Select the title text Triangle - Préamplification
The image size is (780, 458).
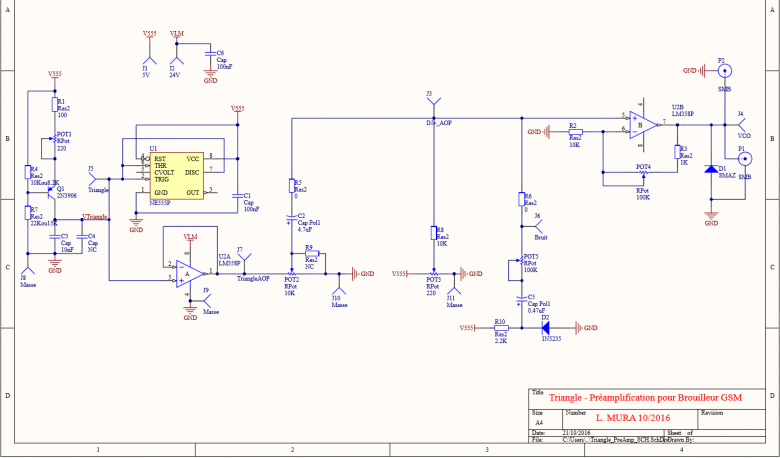pyautogui.click(x=645, y=397)
